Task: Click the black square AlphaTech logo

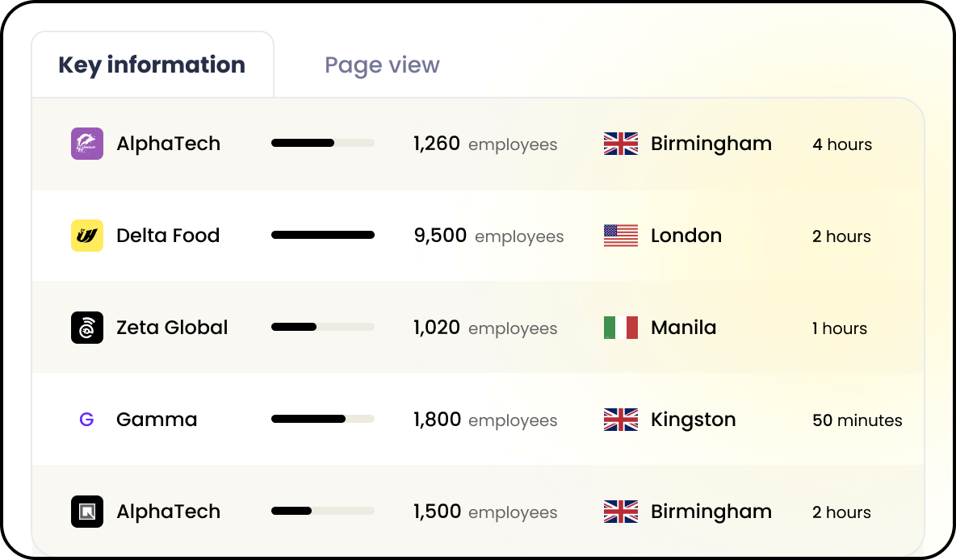Action: (87, 512)
